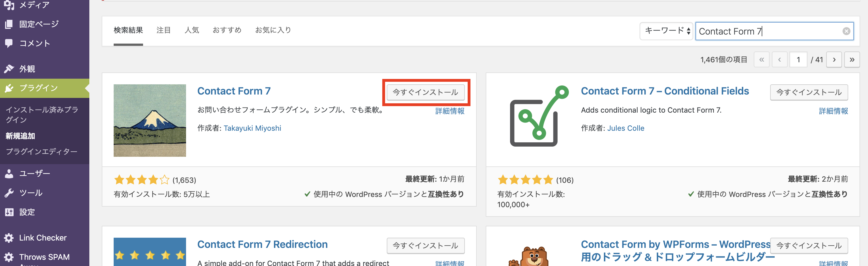Select the おすすめ tab
868x266 pixels.
(x=227, y=30)
